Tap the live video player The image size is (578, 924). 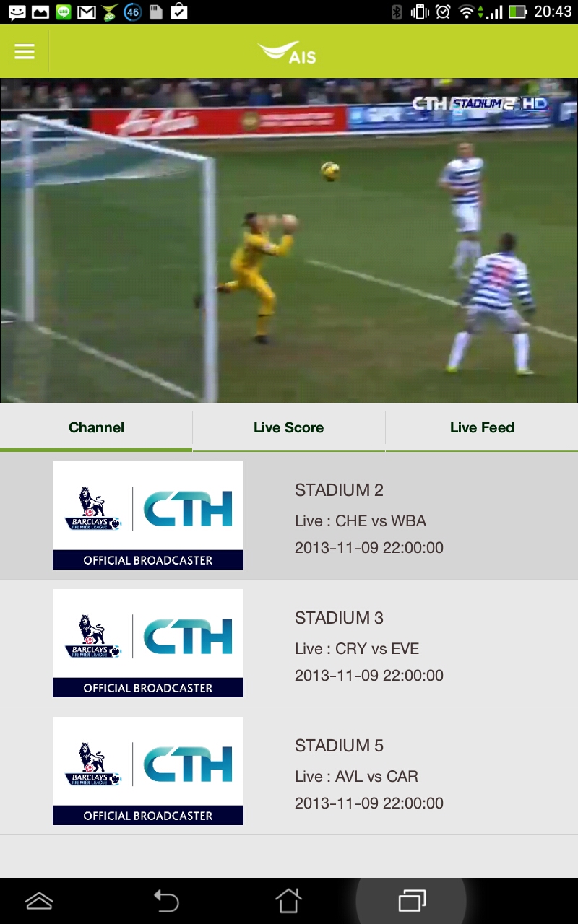[x=289, y=240]
